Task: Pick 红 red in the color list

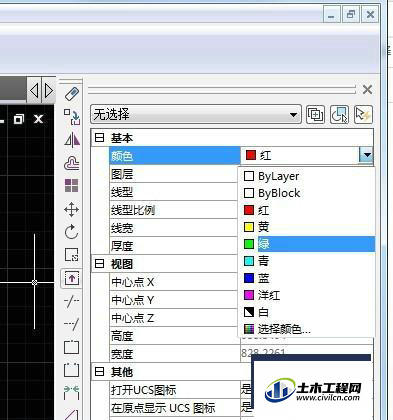Action: click(x=307, y=210)
